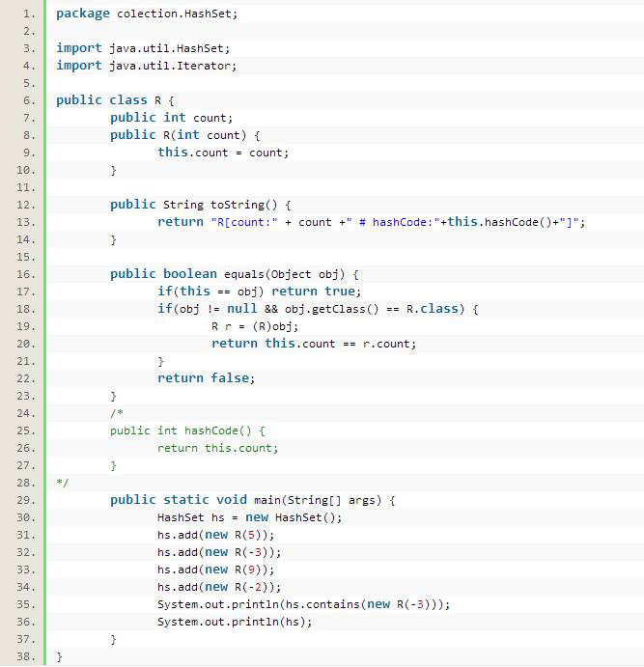Screen dimensions: 644x667
Task: Click the '# hashCode:' string literal in line 13
Action: (x=394, y=222)
